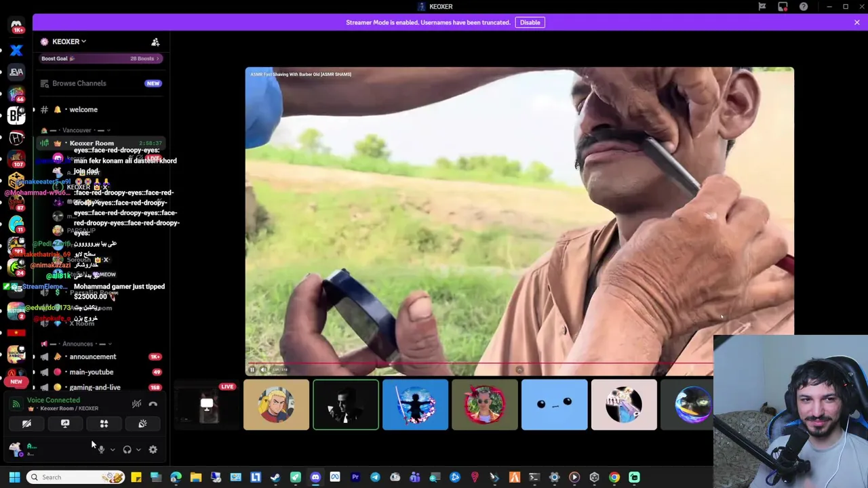868x488 pixels.
Task: Pause the stream video
Action: 252,369
